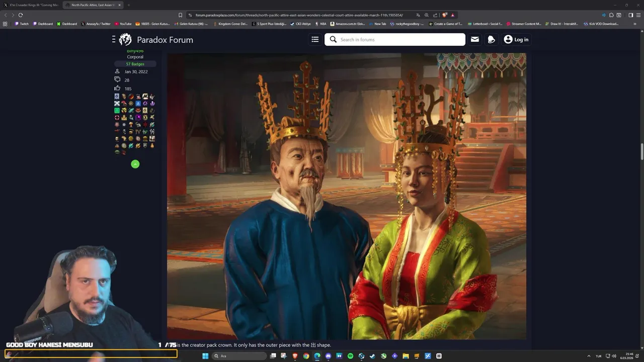Click the Log in button
The height and width of the screenshot is (362, 644).
click(x=516, y=39)
